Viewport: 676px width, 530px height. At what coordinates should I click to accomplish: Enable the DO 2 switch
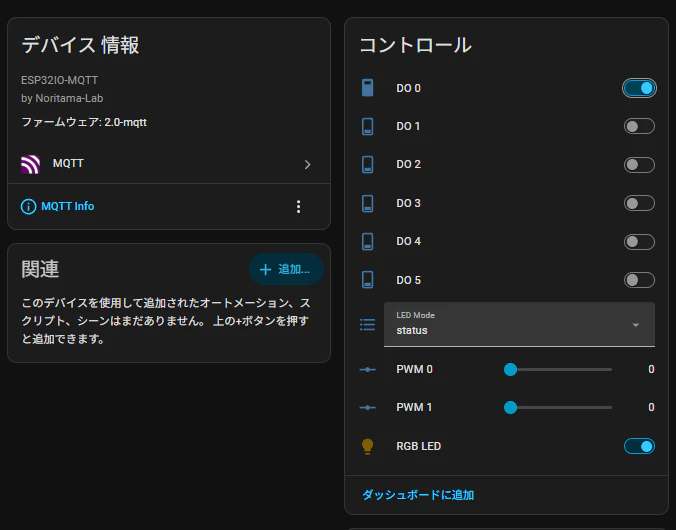(x=639, y=165)
